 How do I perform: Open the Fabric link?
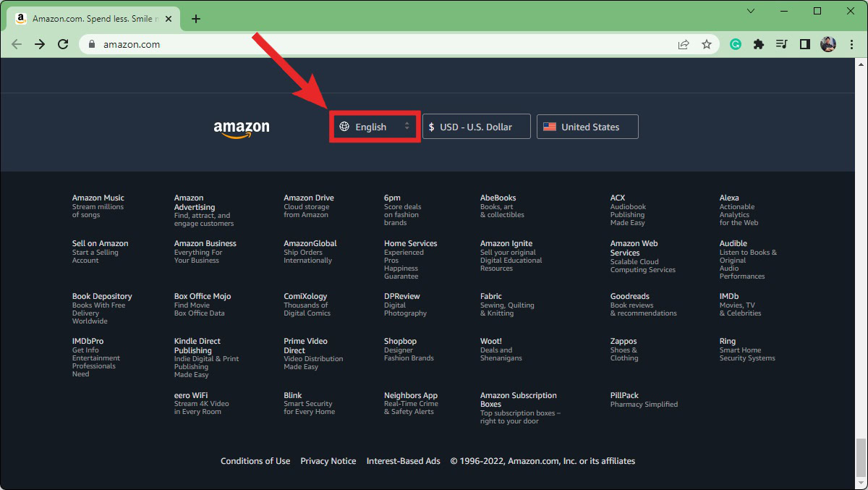pyautogui.click(x=491, y=296)
